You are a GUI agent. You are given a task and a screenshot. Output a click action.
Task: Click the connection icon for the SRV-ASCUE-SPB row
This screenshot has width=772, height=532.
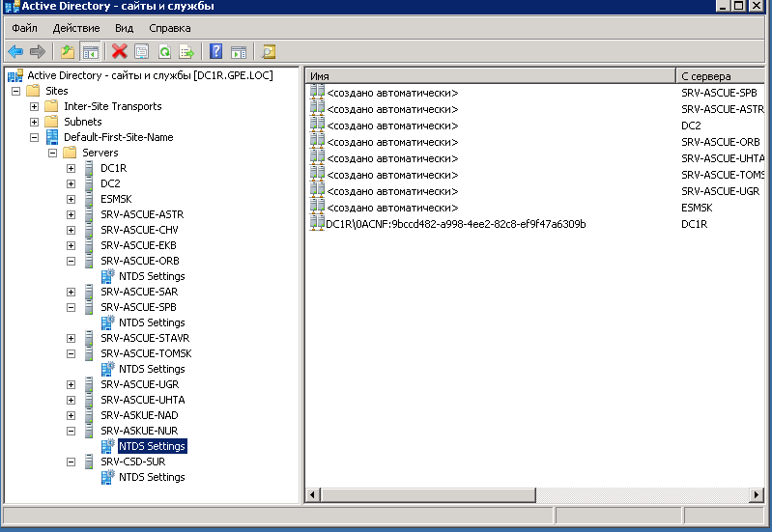(x=317, y=93)
